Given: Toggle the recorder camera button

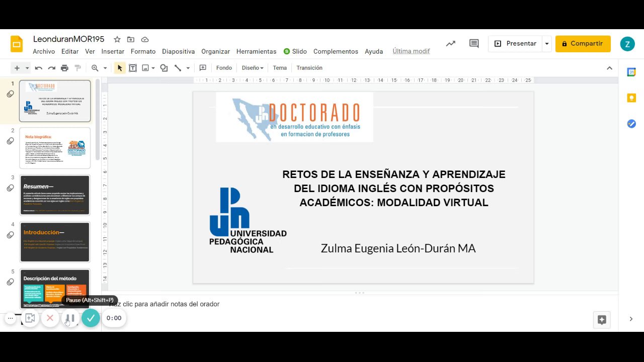Looking at the screenshot, I should (x=30, y=318).
